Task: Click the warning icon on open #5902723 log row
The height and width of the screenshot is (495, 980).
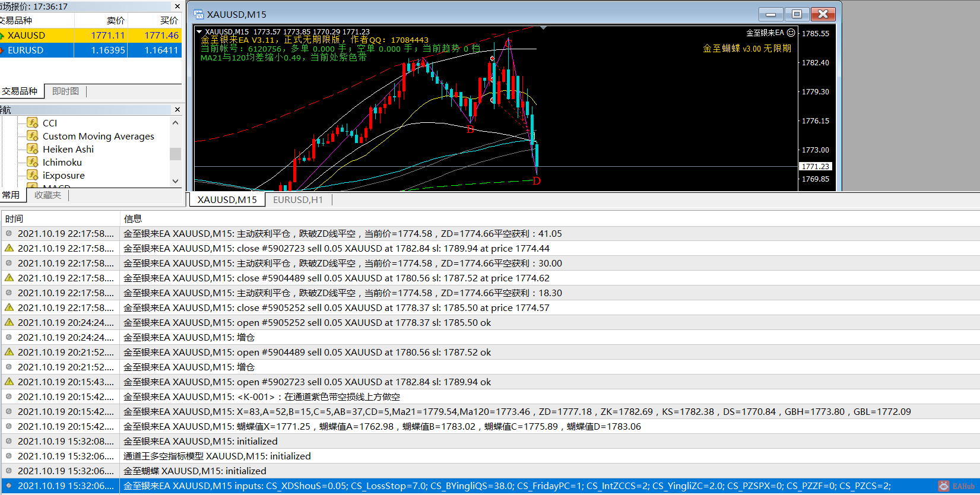Action: 9,382
